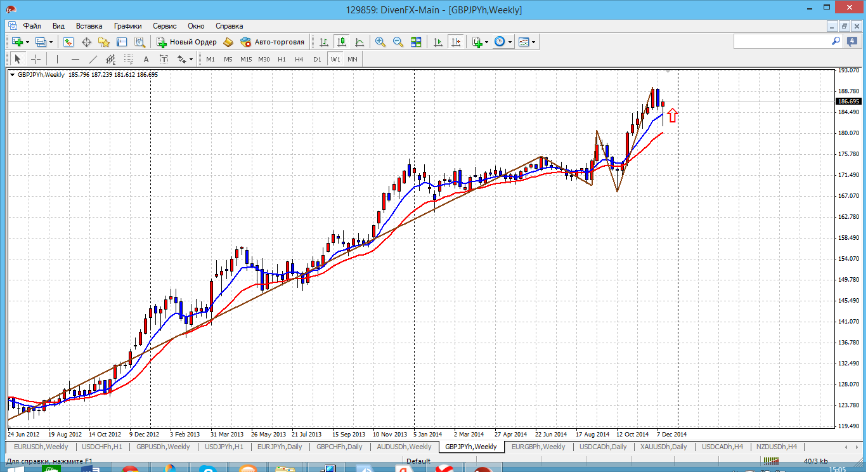
Task: Click the Новый Ордер button
Action: point(187,42)
